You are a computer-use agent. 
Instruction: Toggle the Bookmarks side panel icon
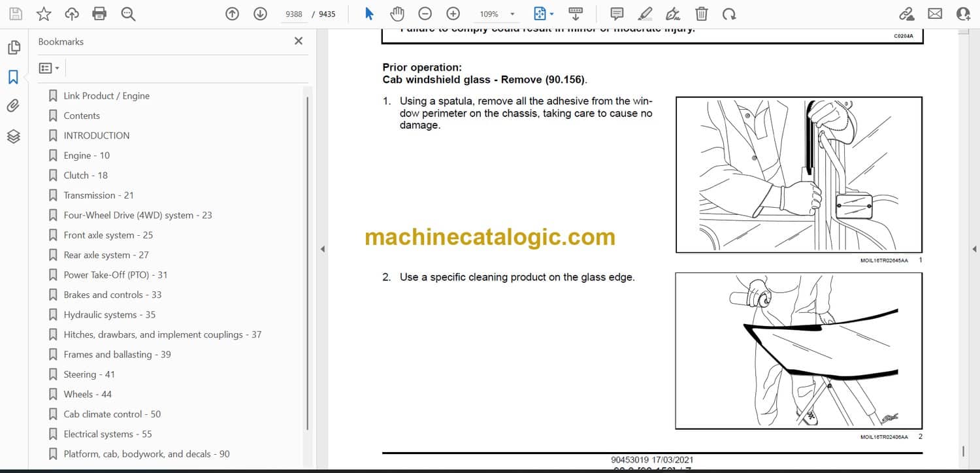(13, 77)
